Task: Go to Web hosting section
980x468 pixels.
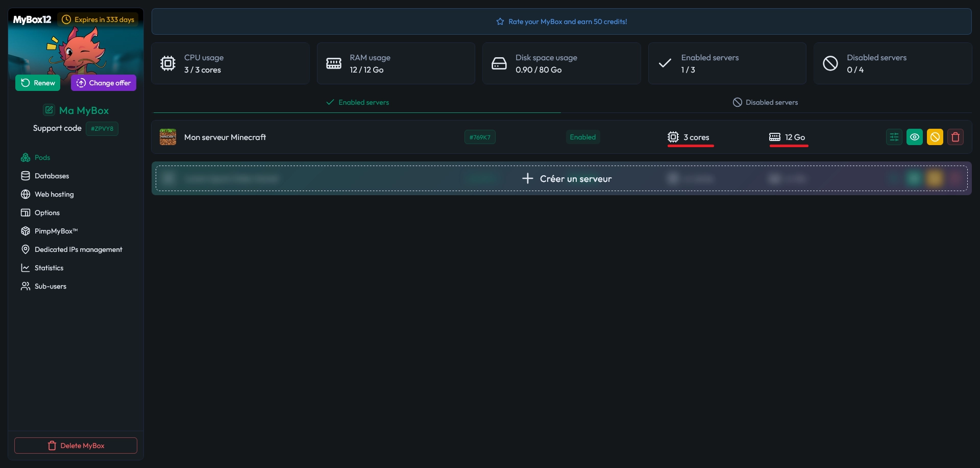Action: [54, 194]
